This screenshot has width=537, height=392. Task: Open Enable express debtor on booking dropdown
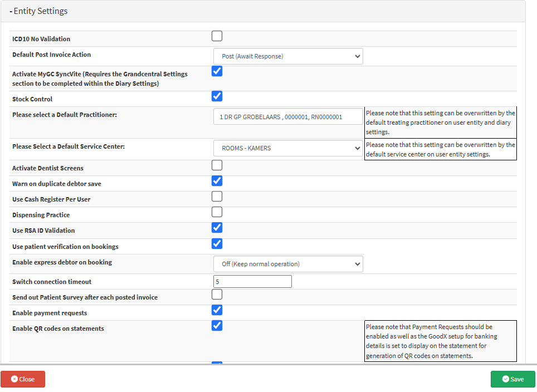pyautogui.click(x=288, y=264)
